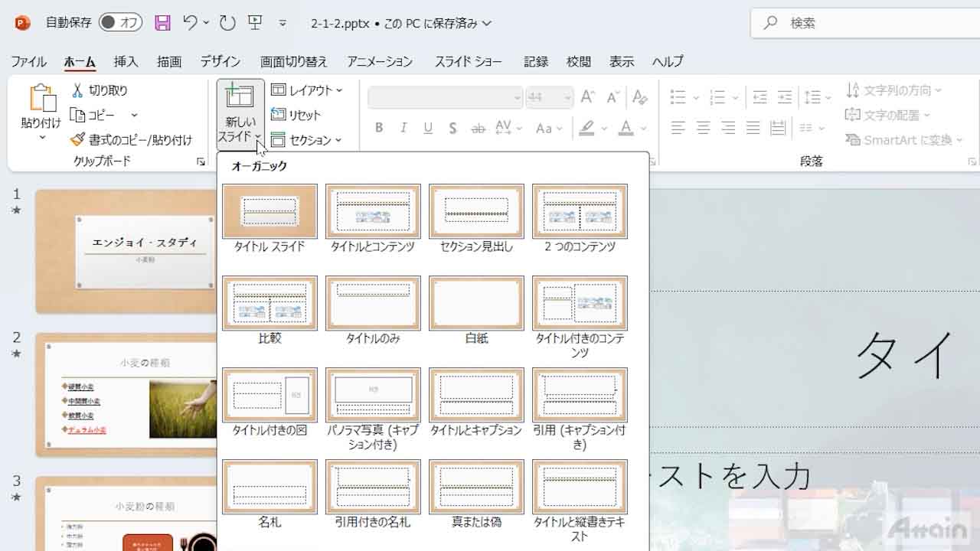Undo the last action

(x=191, y=23)
